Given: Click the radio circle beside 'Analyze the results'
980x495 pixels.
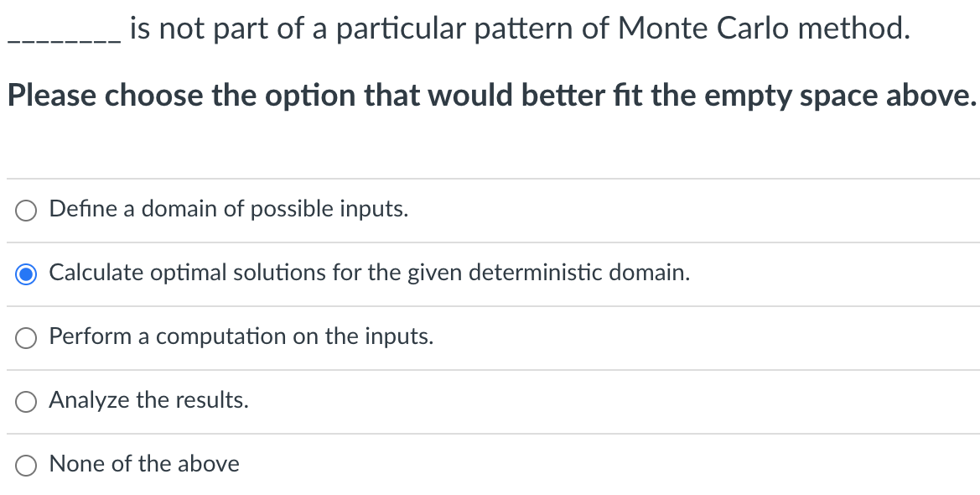Looking at the screenshot, I should coord(25,401).
